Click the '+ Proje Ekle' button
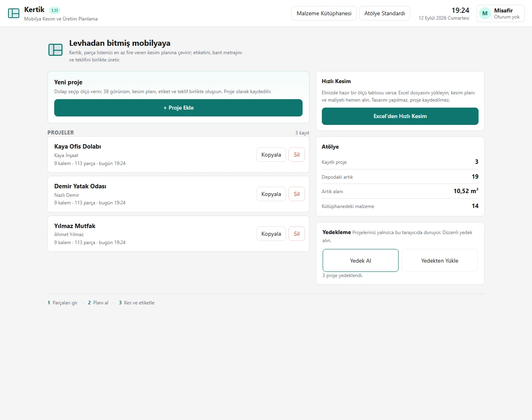The image size is (532, 420). tap(178, 108)
